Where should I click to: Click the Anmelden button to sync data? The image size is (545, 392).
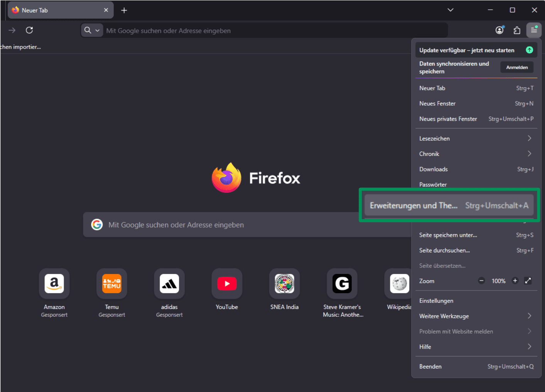tap(517, 67)
